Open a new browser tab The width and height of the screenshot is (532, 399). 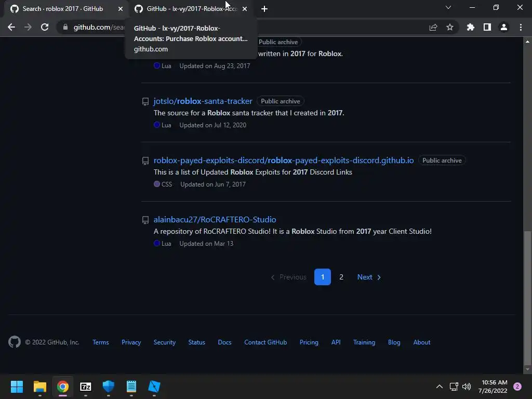coord(264,9)
